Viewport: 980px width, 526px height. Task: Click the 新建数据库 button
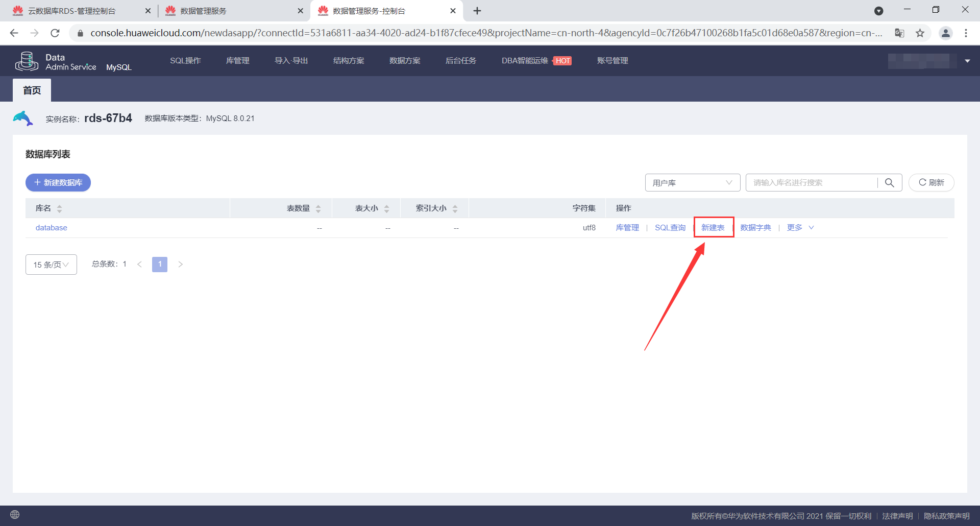(x=58, y=183)
